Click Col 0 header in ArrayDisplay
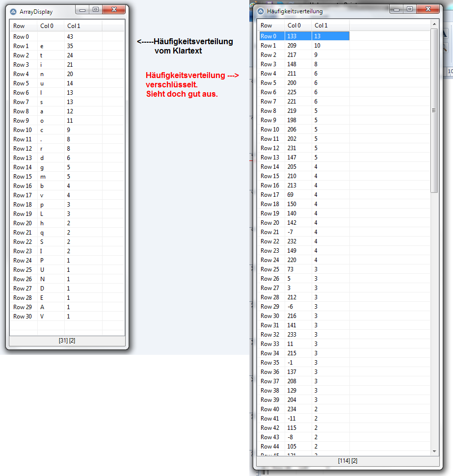 (x=47, y=26)
